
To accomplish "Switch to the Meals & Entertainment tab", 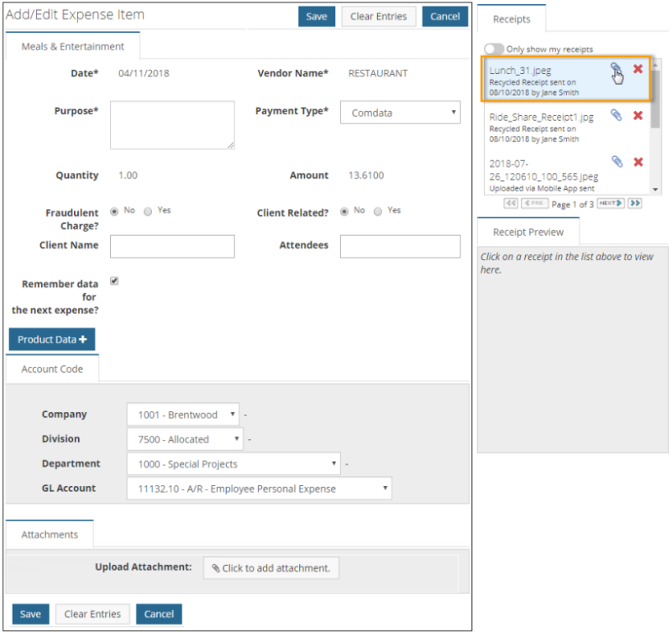I will [x=72, y=47].
